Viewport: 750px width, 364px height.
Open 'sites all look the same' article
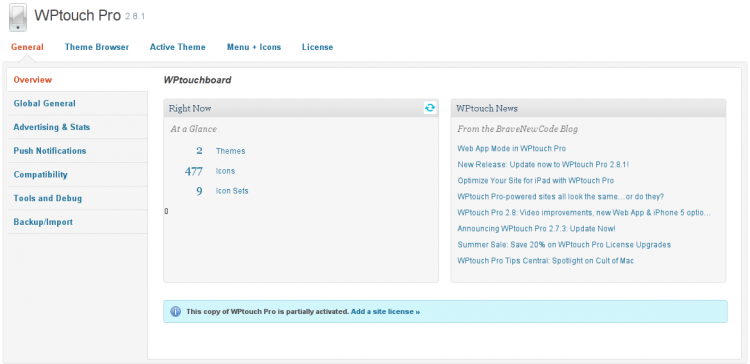561,197
